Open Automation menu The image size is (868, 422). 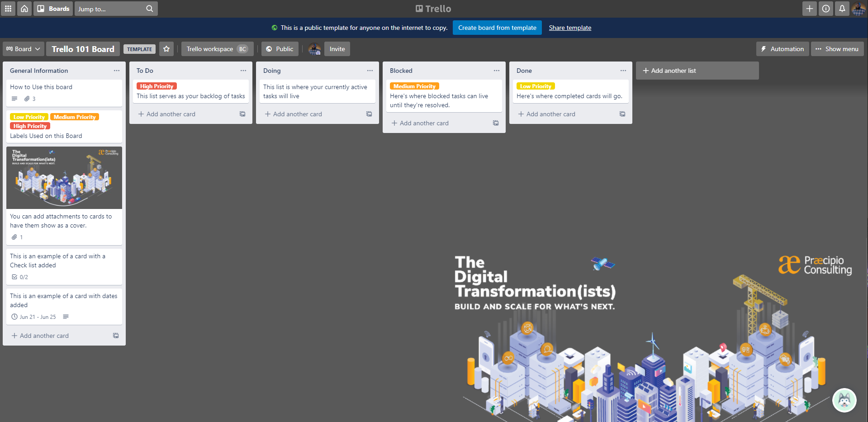[x=783, y=49]
